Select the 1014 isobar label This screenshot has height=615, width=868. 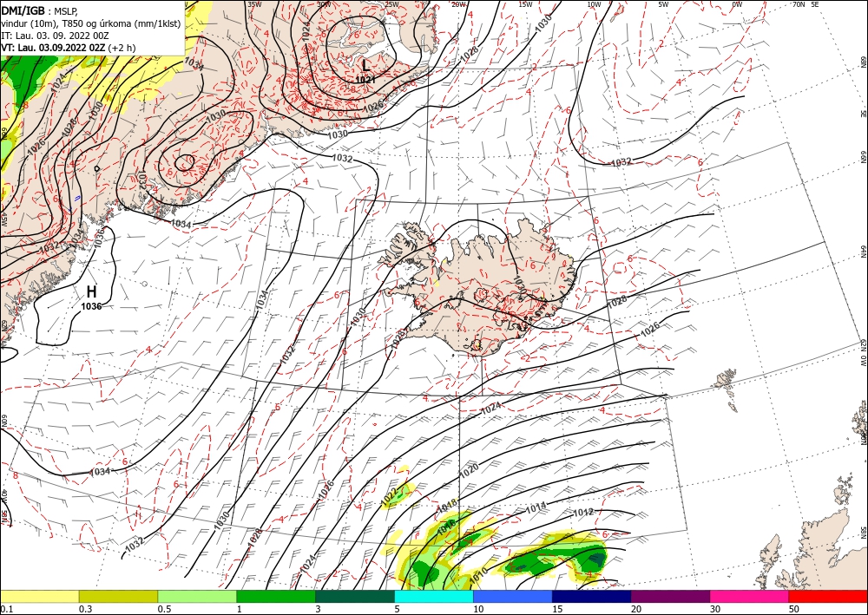click(536, 506)
